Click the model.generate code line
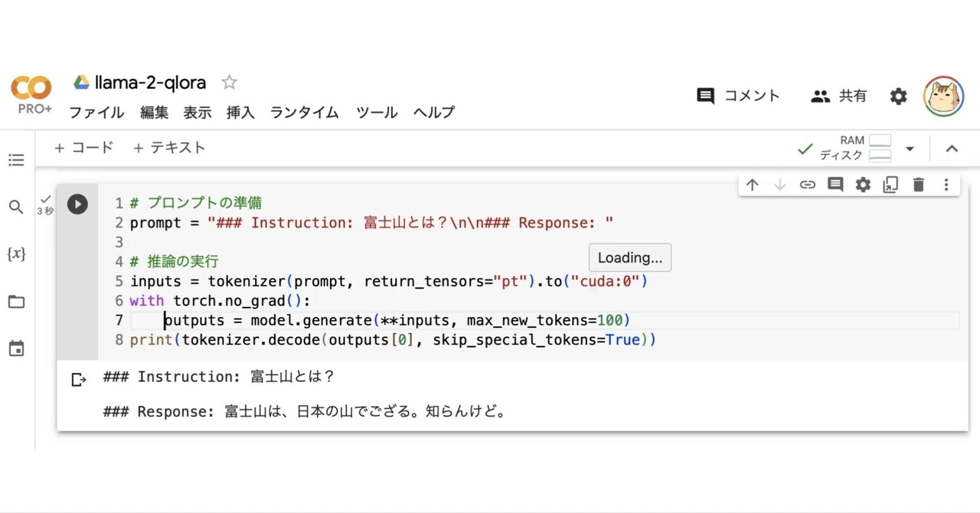The width and height of the screenshot is (980, 513). click(397, 320)
